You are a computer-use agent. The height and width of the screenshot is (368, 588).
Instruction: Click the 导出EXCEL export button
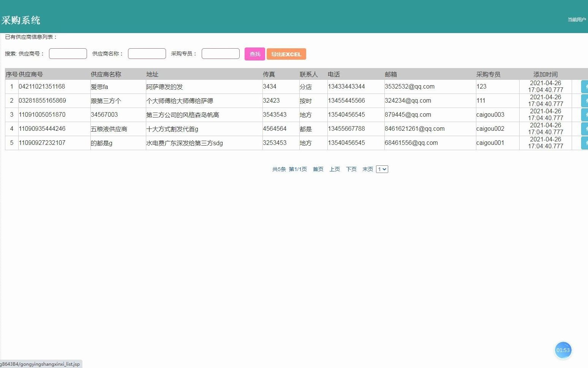coord(286,54)
